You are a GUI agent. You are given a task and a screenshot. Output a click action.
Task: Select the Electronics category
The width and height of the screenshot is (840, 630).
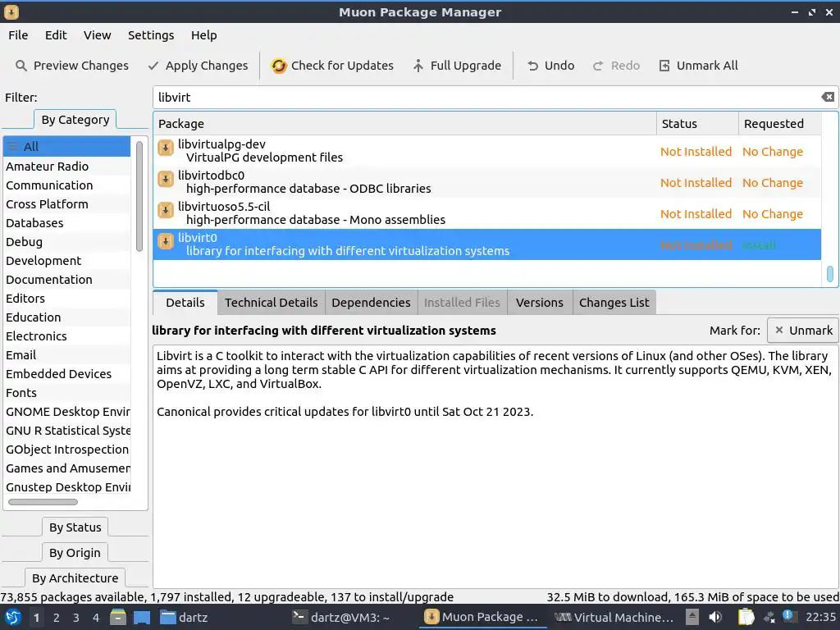[67, 336]
